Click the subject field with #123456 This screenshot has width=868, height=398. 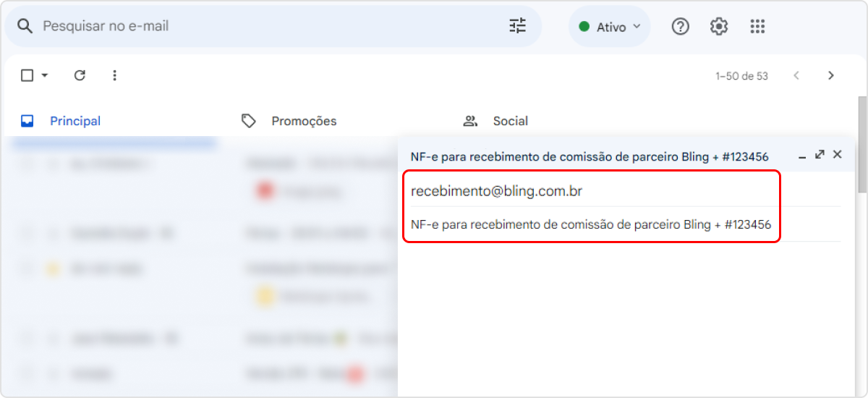(x=626, y=224)
